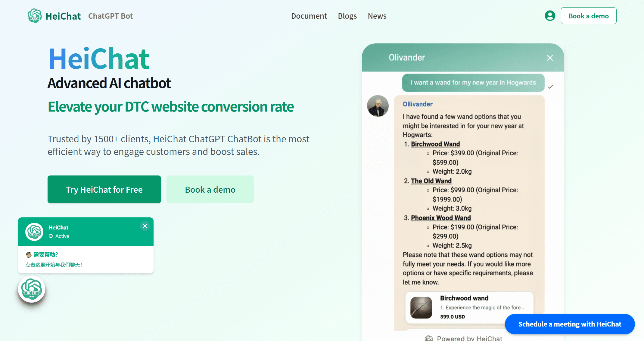Image resolution: width=644 pixels, height=341 pixels.
Task: Open the Phoenix Wood Wand link
Action: coord(441,218)
